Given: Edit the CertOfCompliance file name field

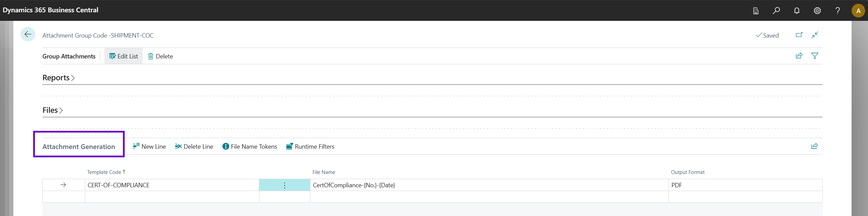Looking at the screenshot, I should click(x=489, y=185).
